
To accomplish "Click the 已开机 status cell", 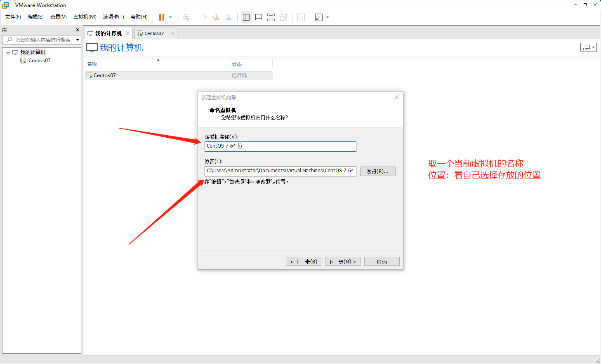I will coord(239,75).
